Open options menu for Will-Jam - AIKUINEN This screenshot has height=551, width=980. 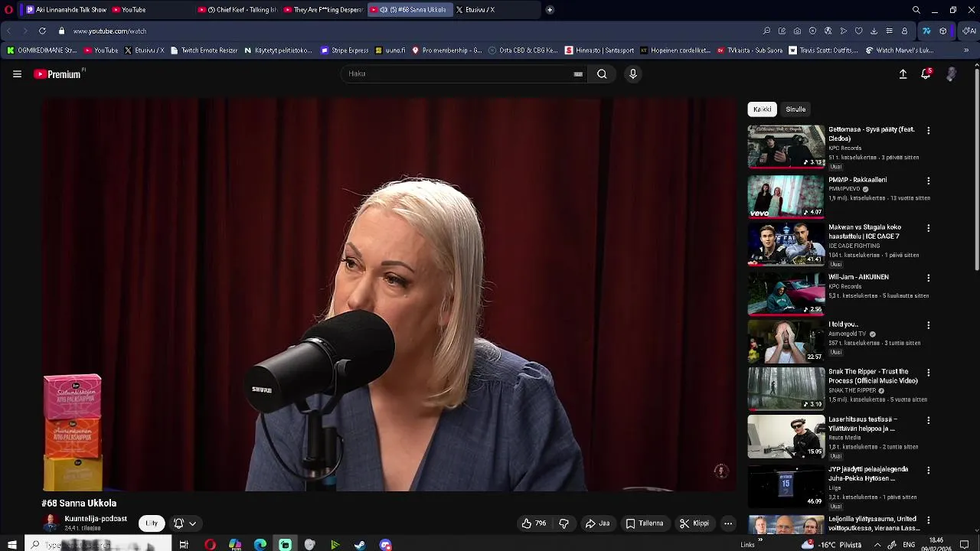(929, 278)
